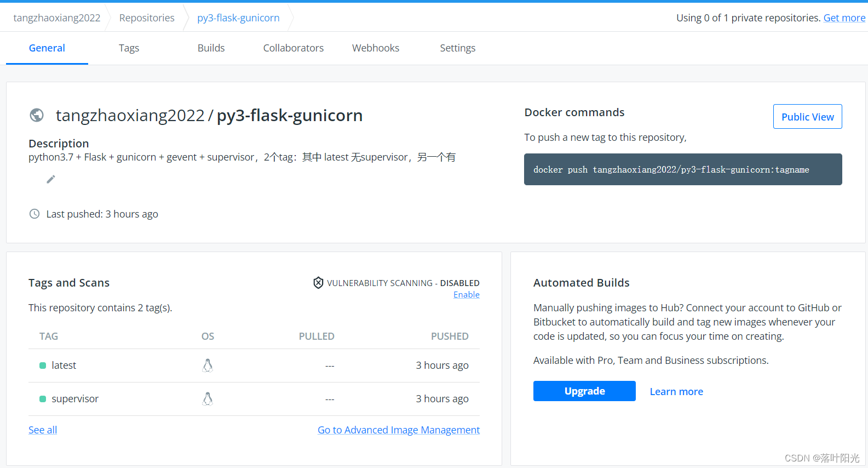Click Learn more about automated builds

[676, 391]
